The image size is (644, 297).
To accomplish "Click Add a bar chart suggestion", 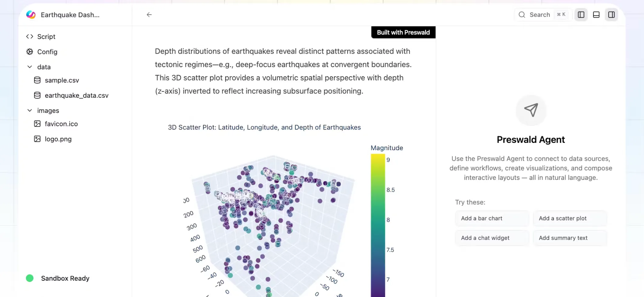I will pyautogui.click(x=492, y=218).
